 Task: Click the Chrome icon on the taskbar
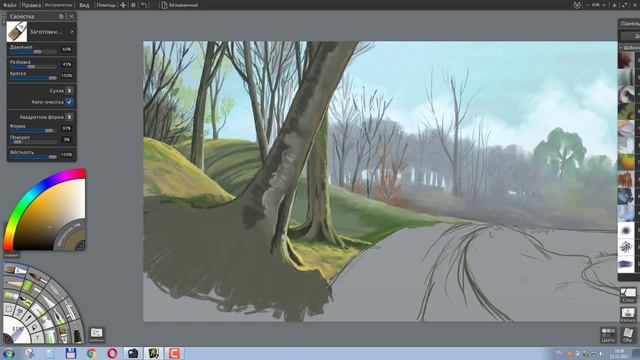point(92,353)
